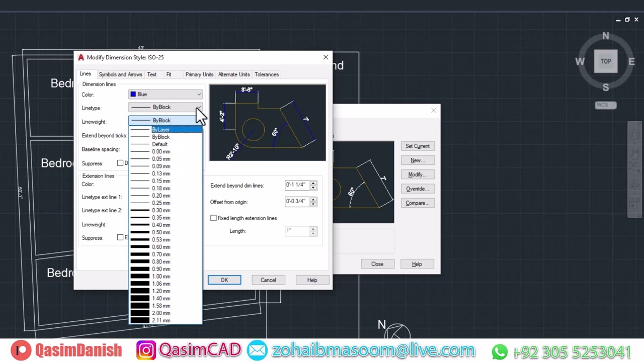644x362 pixels.
Task: Click Compare... in style manager
Action: coord(418,203)
